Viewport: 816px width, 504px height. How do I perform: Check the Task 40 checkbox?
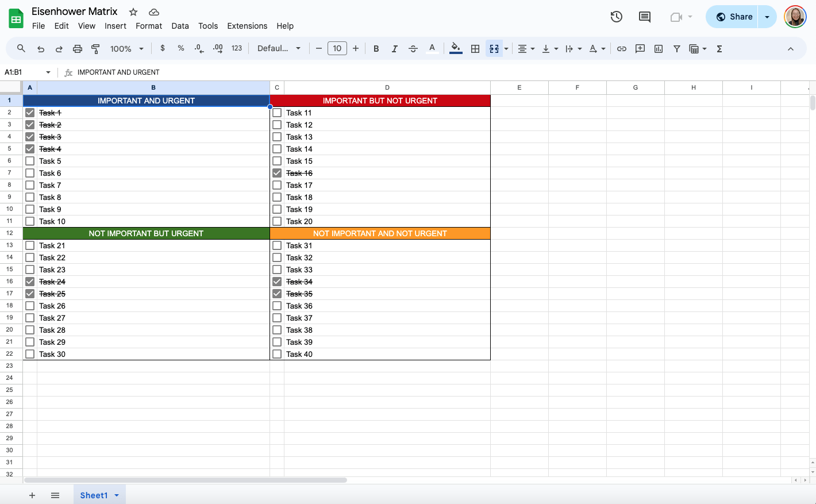(x=277, y=354)
